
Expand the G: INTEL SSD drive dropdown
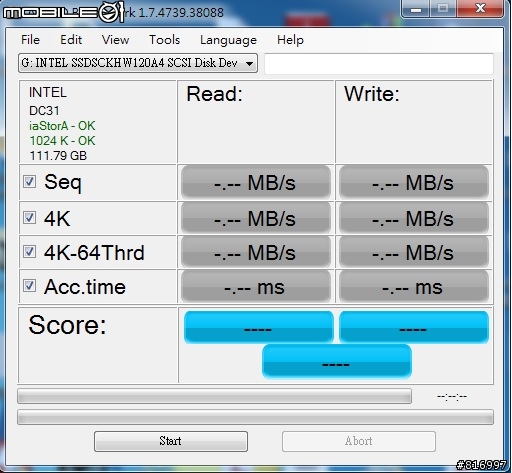pyautogui.click(x=138, y=63)
